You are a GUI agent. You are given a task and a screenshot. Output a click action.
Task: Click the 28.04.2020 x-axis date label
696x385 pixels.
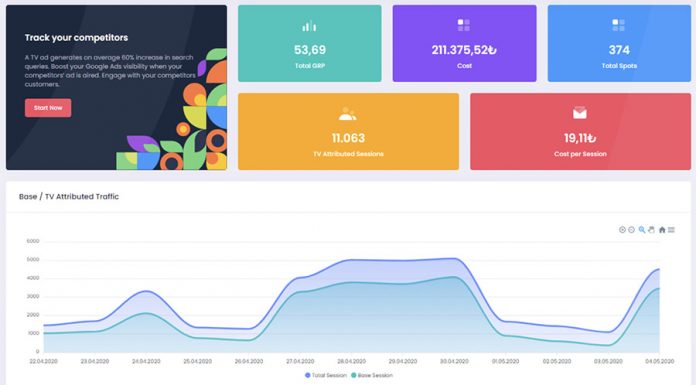352,361
